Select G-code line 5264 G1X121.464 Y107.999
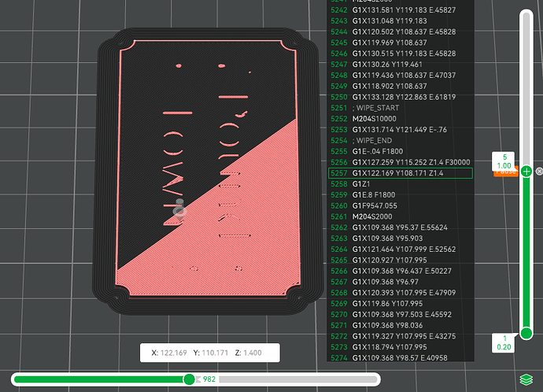Image resolution: width=543 pixels, height=392 pixels. (x=401, y=250)
